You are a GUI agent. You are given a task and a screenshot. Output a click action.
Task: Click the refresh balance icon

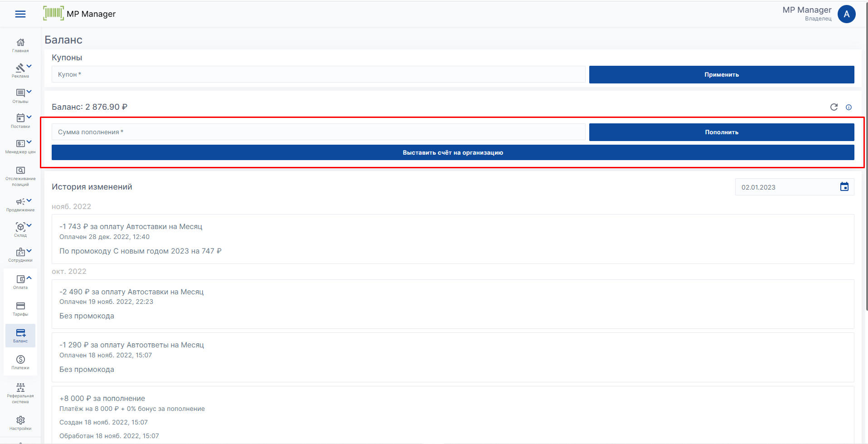tap(834, 107)
